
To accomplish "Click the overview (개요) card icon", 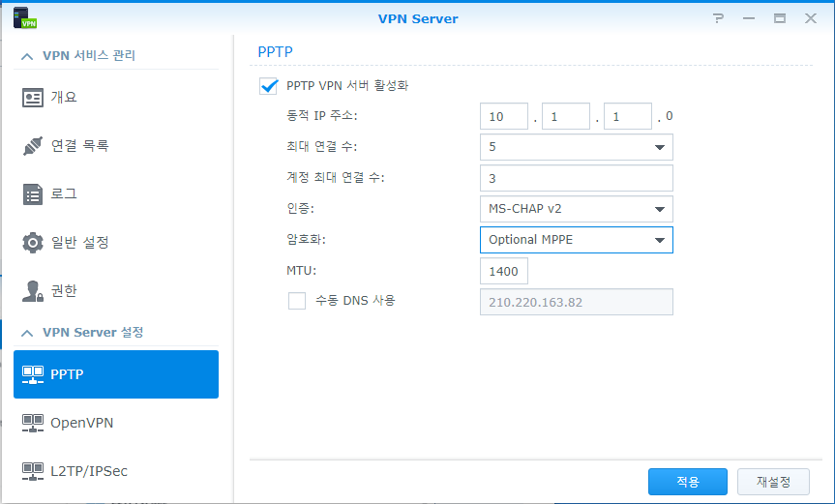I will pyautogui.click(x=33, y=98).
